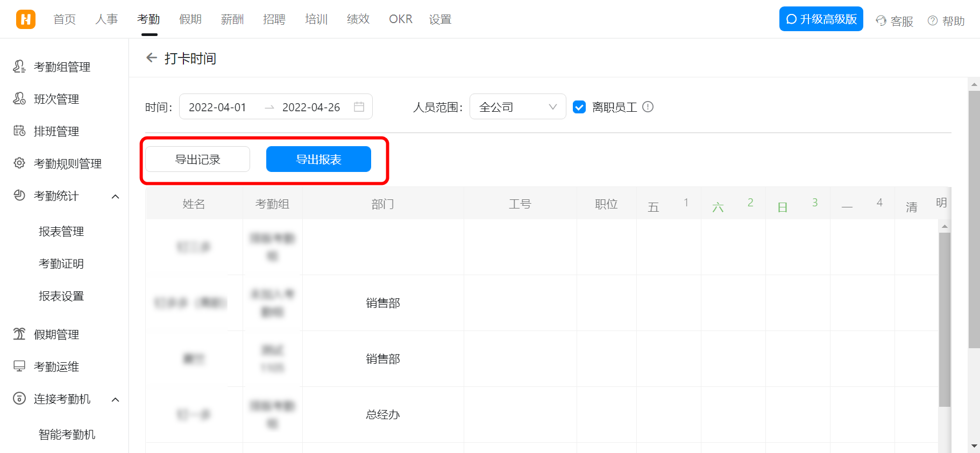Click the orange app logo icon
This screenshot has width=980, height=453.
[25, 19]
